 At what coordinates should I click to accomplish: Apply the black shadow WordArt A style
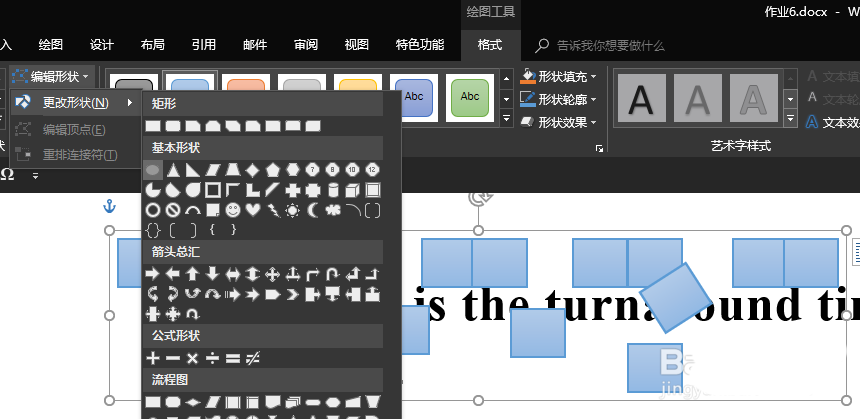pyautogui.click(x=641, y=98)
